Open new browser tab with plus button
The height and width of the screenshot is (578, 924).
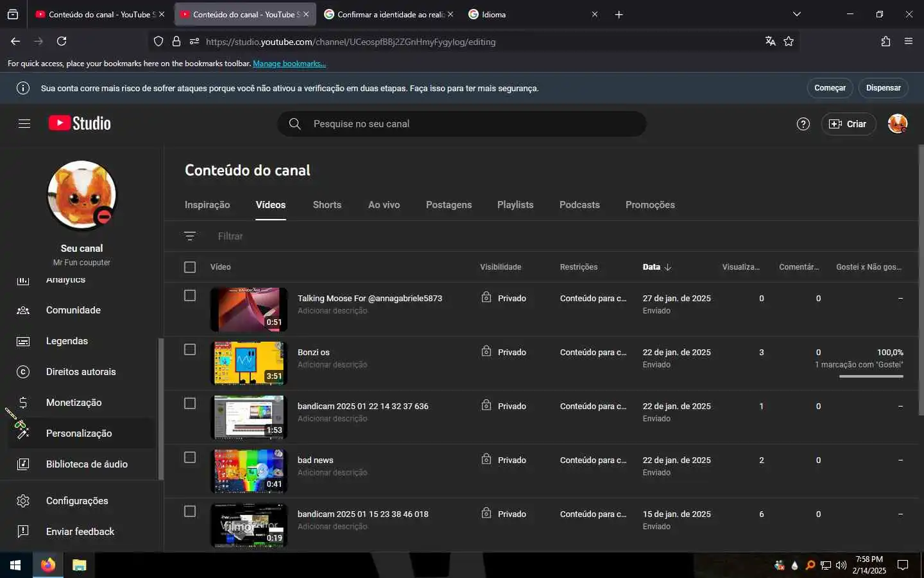619,14
